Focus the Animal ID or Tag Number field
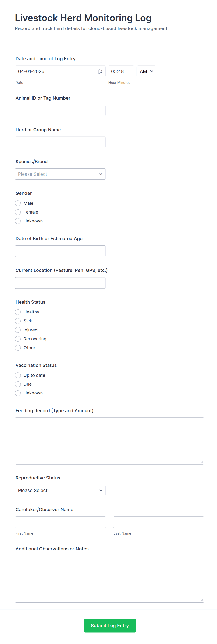This screenshot has width=217, height=644. (x=60, y=110)
